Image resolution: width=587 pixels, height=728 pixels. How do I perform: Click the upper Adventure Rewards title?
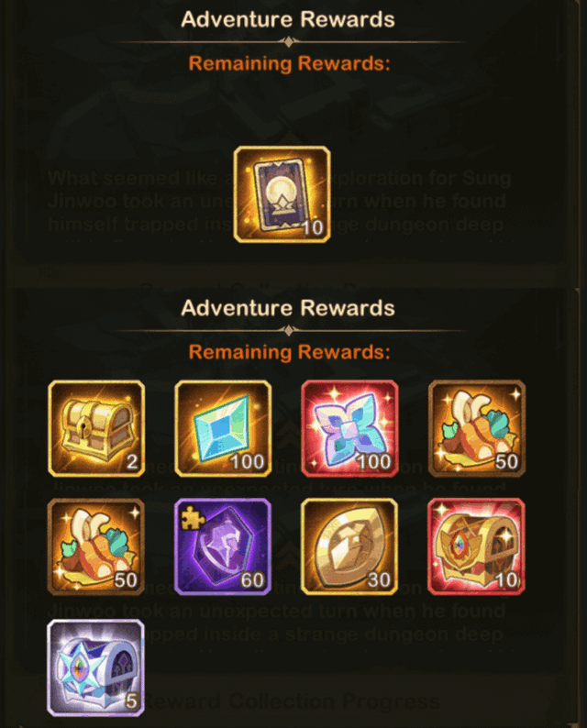point(288,19)
